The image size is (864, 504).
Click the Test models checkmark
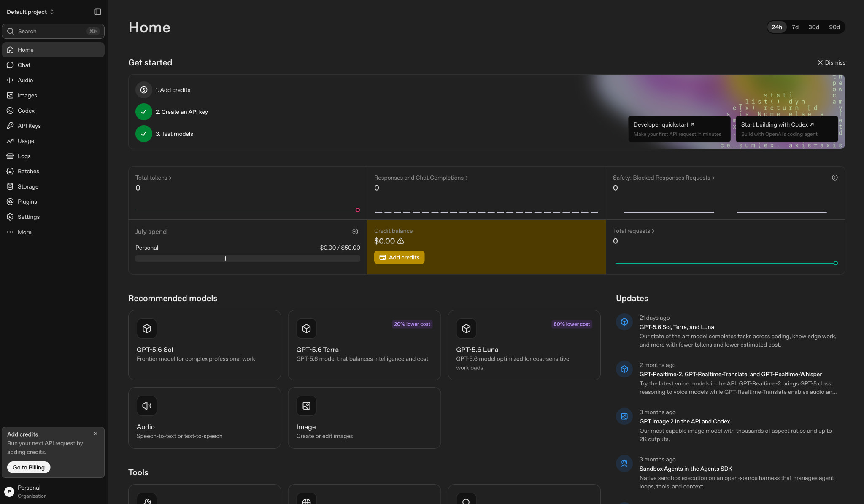point(144,134)
